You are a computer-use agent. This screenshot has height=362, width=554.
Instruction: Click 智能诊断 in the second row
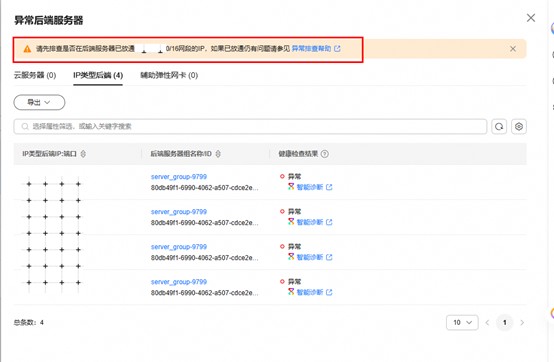[310, 222]
